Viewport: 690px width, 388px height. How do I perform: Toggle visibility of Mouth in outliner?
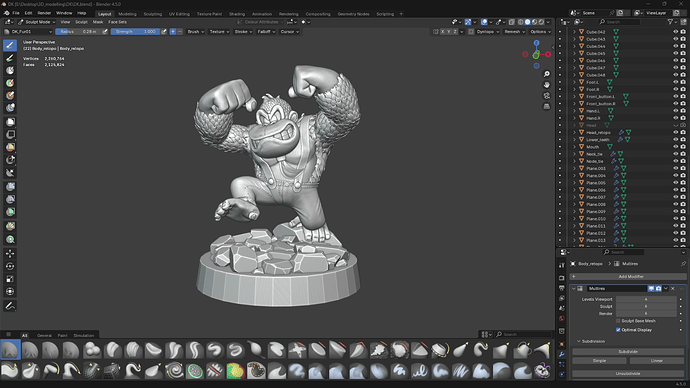(675, 146)
